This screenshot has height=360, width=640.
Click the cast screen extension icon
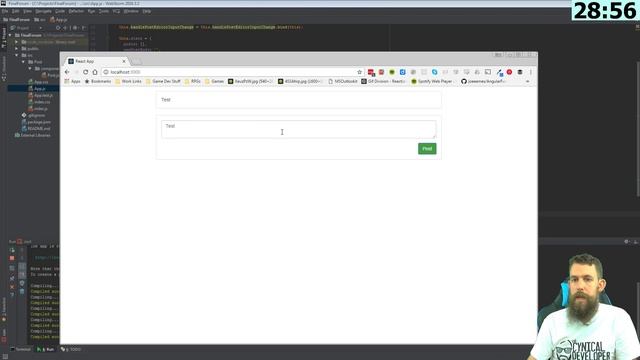point(488,72)
